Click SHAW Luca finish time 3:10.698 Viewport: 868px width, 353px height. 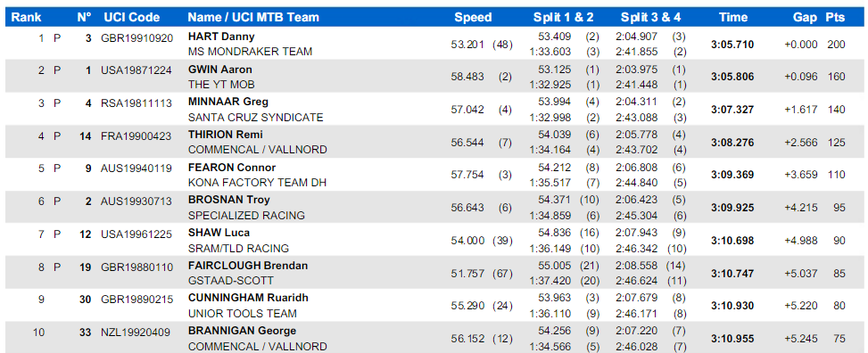coord(732,241)
